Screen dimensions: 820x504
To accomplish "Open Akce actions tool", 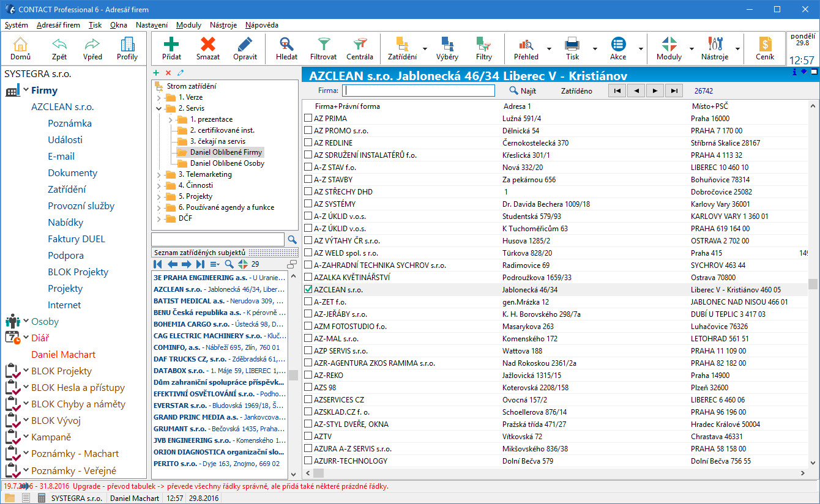I will pos(618,48).
